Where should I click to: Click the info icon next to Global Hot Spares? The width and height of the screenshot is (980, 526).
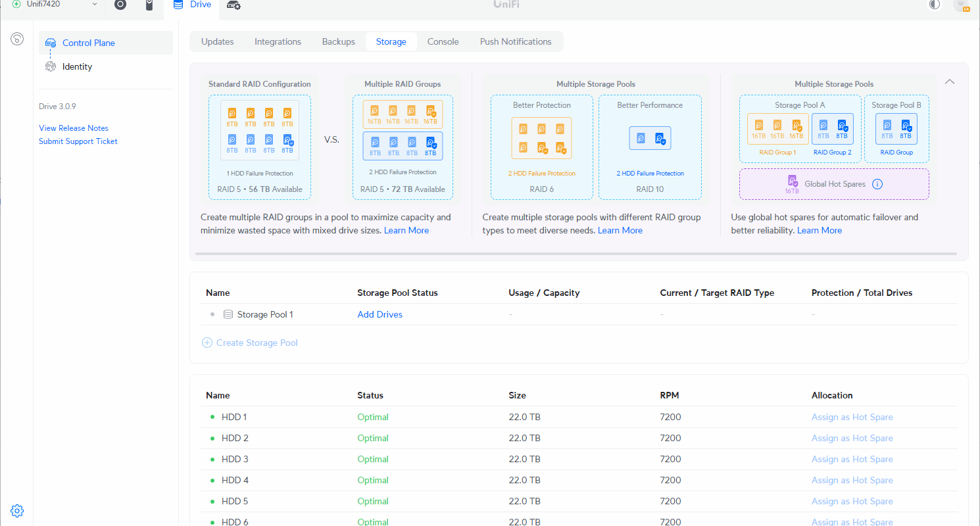click(x=877, y=184)
